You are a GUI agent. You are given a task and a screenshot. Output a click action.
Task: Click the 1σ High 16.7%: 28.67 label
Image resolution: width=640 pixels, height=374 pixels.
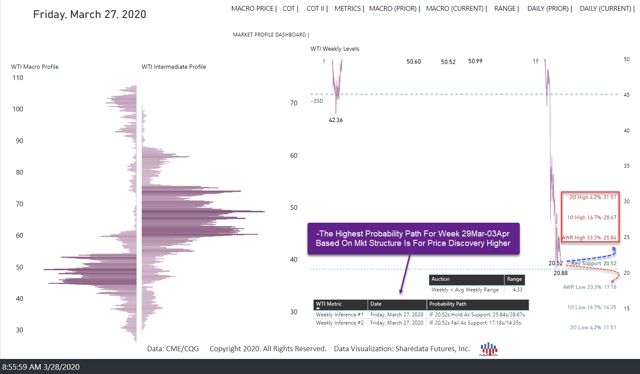pyautogui.click(x=591, y=218)
